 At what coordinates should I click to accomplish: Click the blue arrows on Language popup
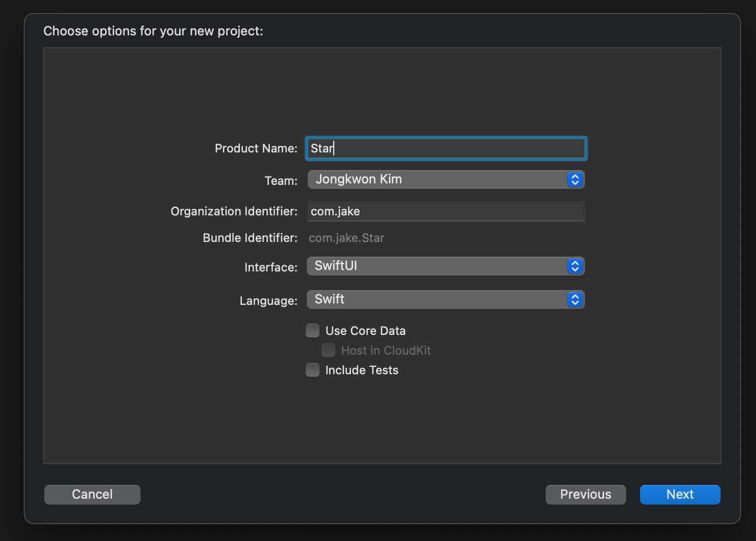(x=575, y=300)
